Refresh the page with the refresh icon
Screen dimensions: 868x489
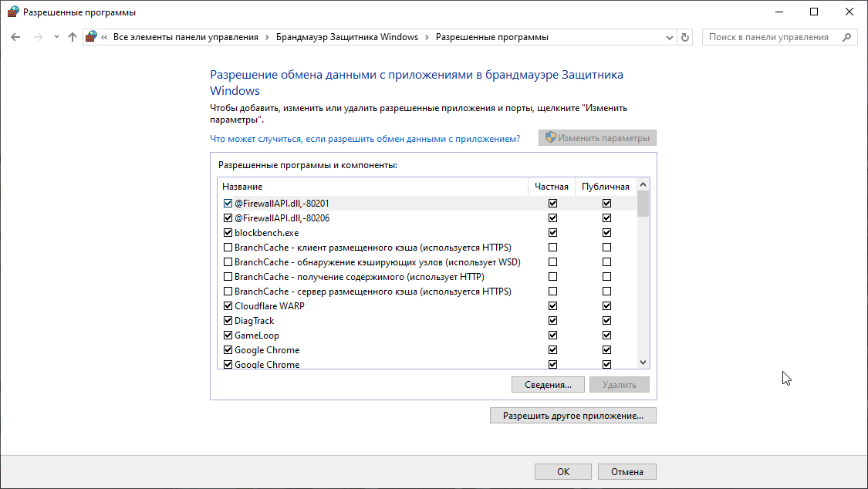point(685,36)
